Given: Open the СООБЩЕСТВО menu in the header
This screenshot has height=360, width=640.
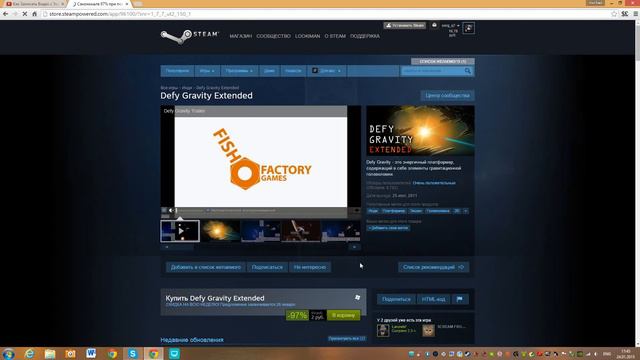Looking at the screenshot, I should pyautogui.click(x=273, y=36).
